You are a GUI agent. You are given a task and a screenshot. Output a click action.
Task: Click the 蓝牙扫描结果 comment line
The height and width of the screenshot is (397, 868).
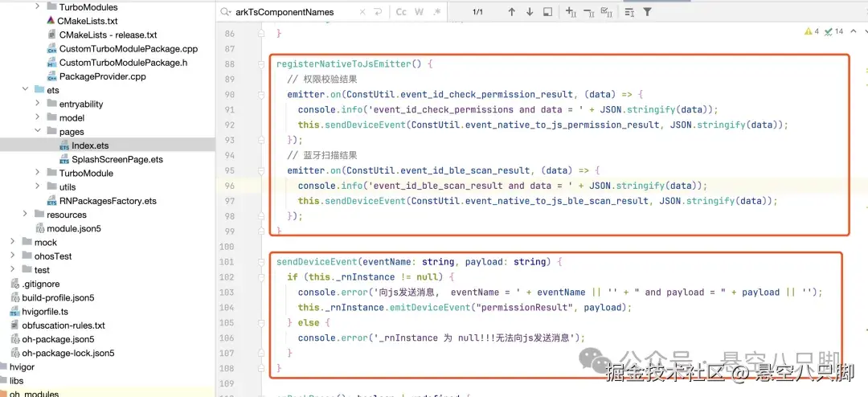pos(322,155)
